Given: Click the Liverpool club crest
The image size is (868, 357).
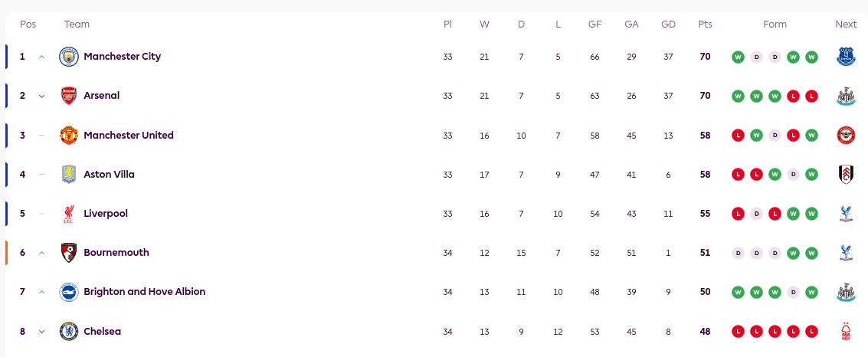Looking at the screenshot, I should point(69,214).
